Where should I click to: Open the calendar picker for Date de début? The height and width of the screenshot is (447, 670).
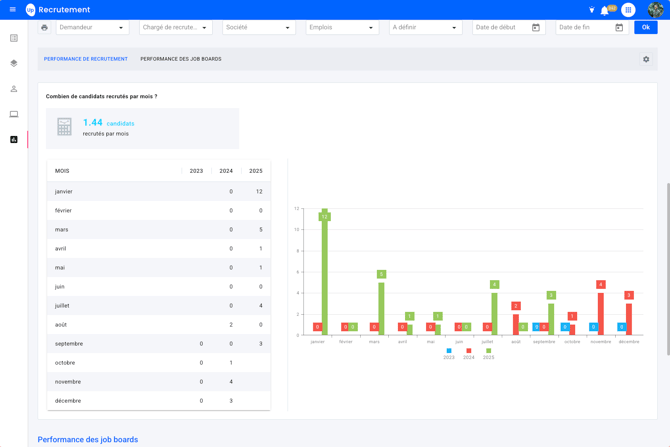[536, 28]
